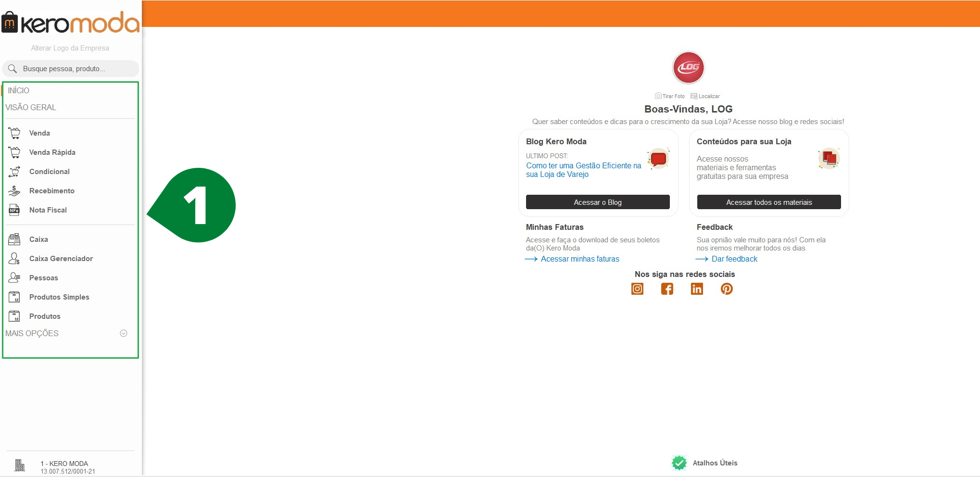The width and height of the screenshot is (980, 477).
Task: Click the Condicional cart icon
Action: pos(14,171)
